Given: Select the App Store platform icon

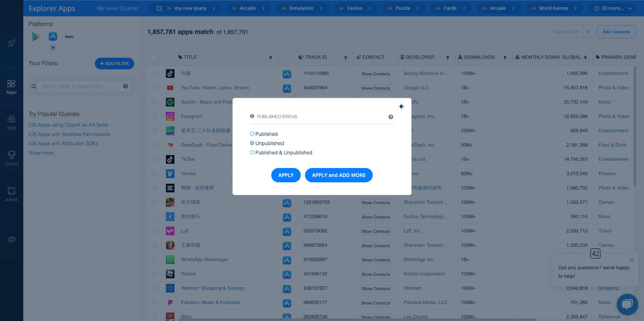Looking at the screenshot, I should pos(53,36).
